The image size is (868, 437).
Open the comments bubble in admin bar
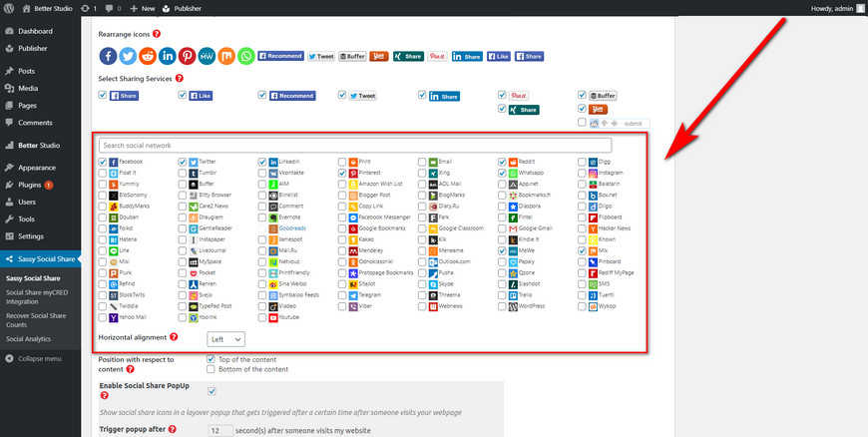click(113, 8)
